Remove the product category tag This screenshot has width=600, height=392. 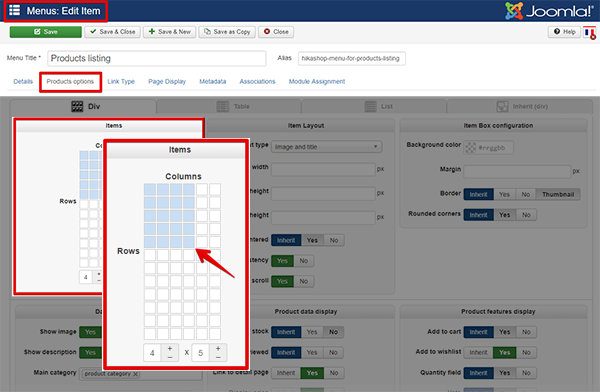coord(135,374)
